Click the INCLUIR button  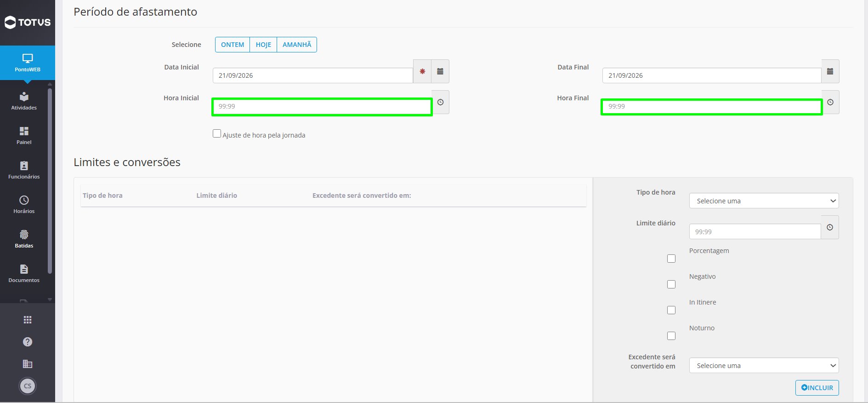pos(817,388)
